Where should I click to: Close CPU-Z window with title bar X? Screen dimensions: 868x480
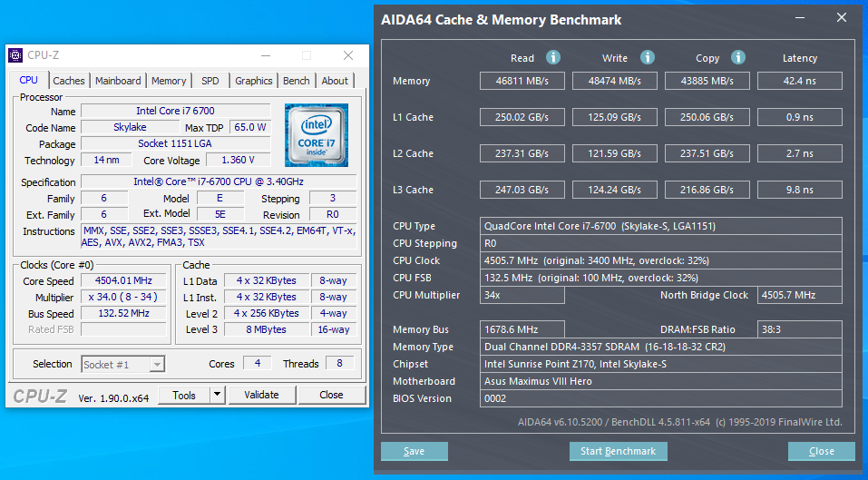(x=347, y=55)
